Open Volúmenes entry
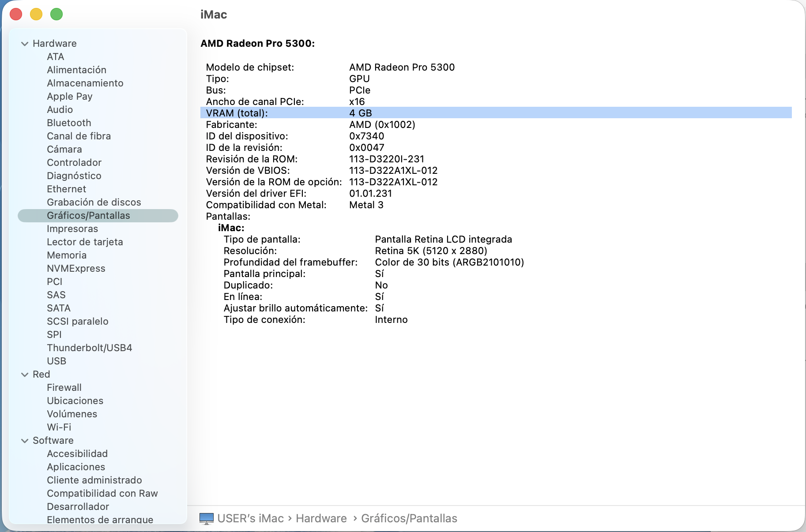 72,414
